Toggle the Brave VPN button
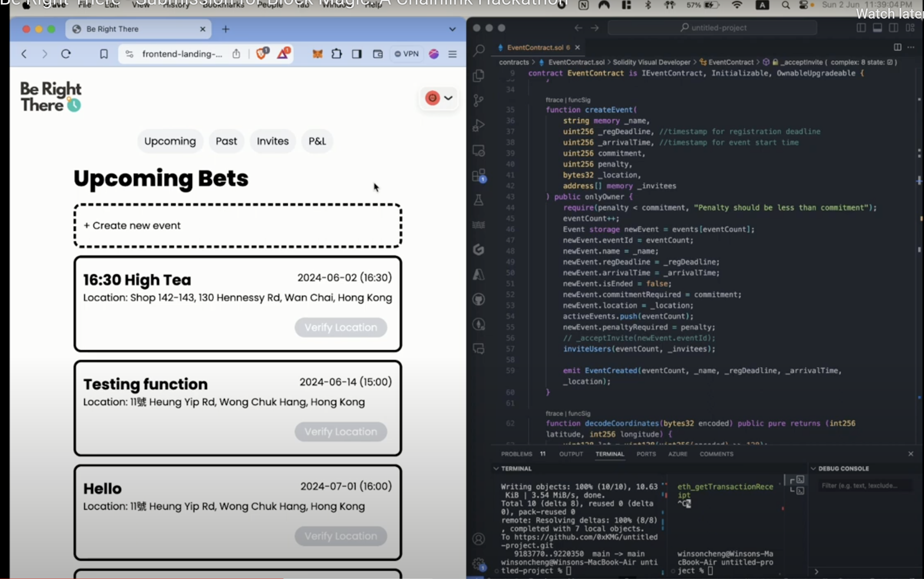Viewport: 924px width, 579px height. 407,54
